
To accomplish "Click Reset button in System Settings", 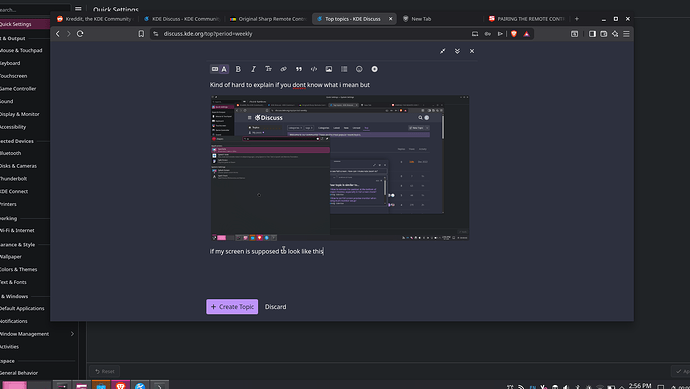I will click(105, 371).
